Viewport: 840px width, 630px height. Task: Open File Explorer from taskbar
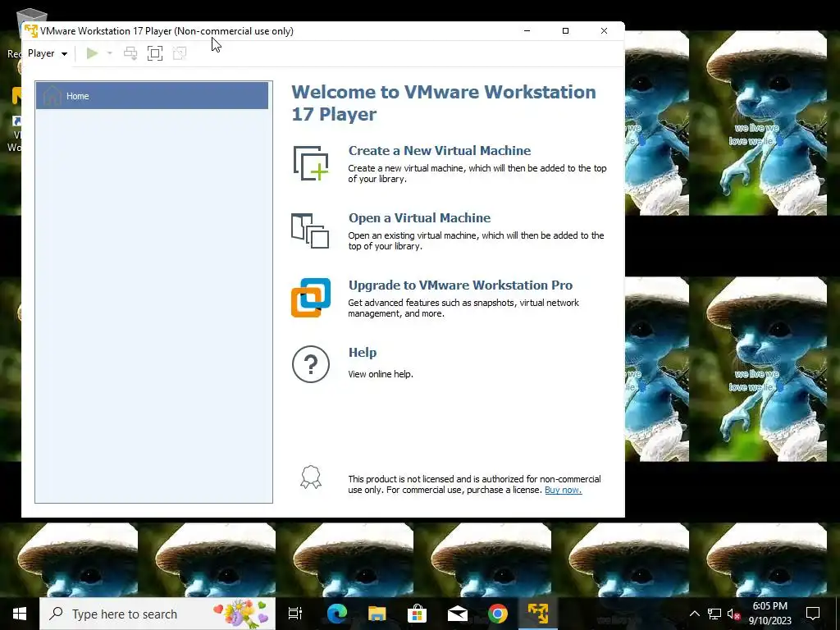pyautogui.click(x=377, y=614)
